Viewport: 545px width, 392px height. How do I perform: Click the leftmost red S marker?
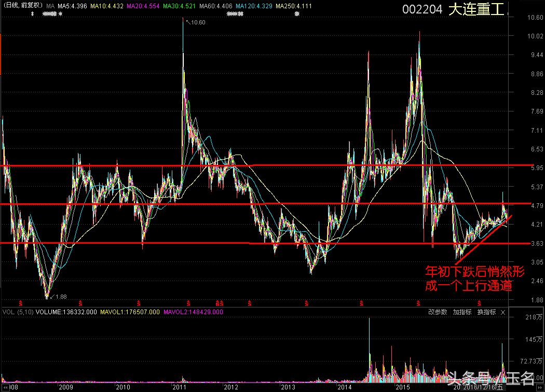(21, 303)
